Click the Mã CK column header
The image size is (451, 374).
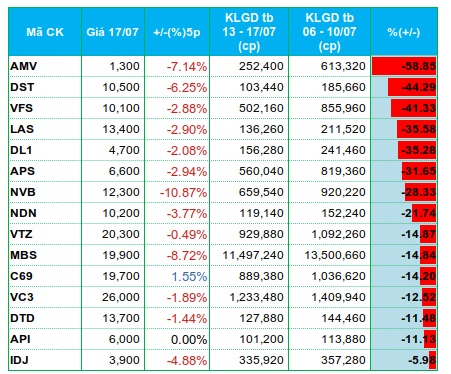click(x=45, y=32)
